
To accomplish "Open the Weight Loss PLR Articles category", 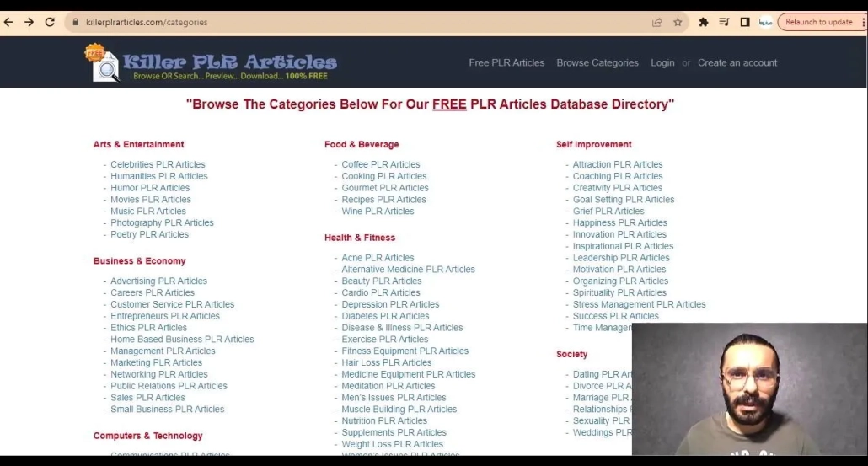I will point(392,444).
